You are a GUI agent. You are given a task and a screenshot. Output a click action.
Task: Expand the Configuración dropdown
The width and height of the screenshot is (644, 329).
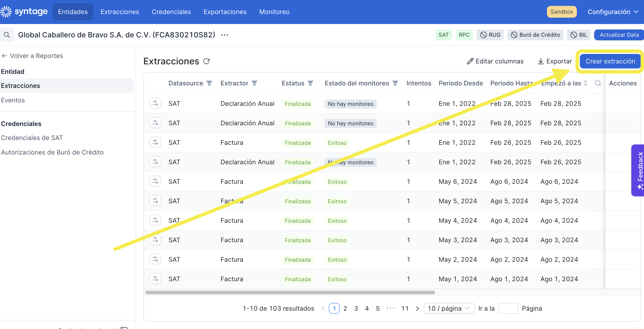click(612, 12)
